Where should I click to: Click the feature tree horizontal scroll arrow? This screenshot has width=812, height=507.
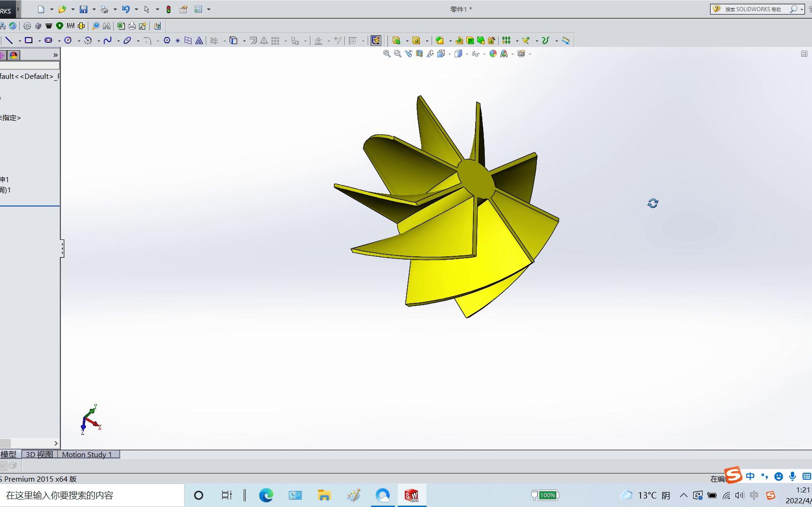[56, 443]
